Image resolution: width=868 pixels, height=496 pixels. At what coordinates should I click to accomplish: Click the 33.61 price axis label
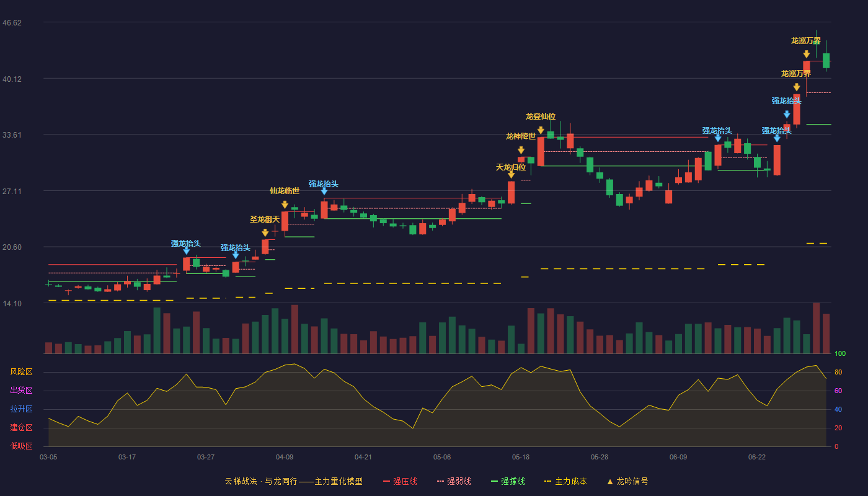click(x=12, y=135)
